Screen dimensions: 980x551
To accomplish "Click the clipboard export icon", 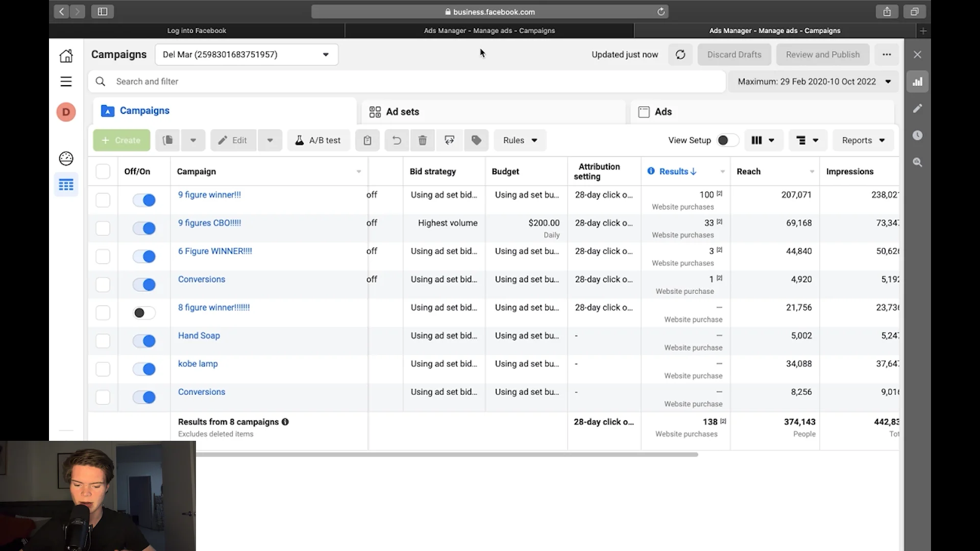I will point(367,140).
